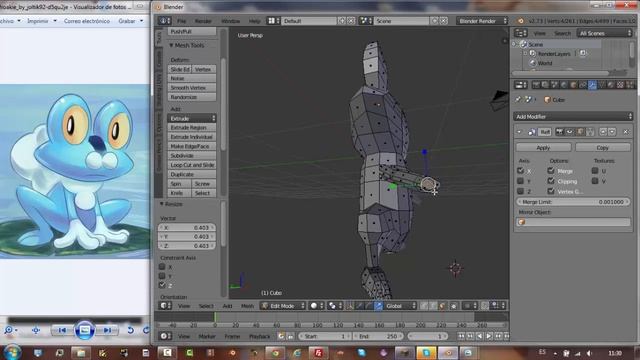Enable the Constraint Axis X checkbox
The width and height of the screenshot is (640, 360).
point(162,267)
